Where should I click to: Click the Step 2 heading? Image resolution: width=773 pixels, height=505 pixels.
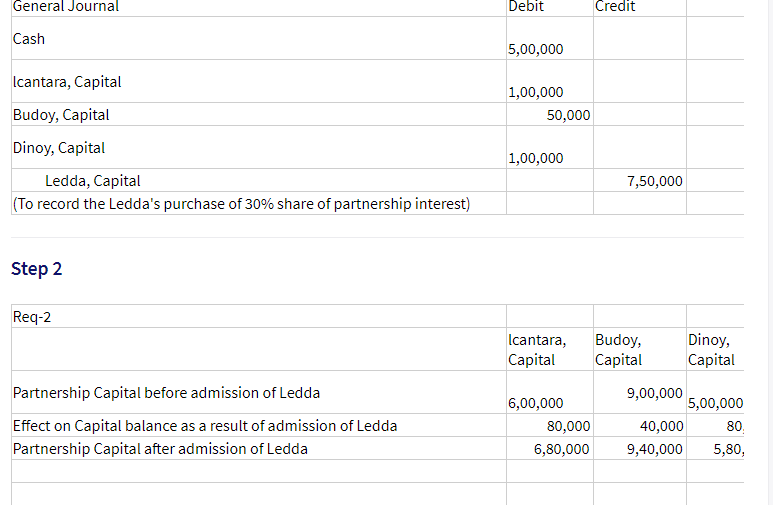[x=36, y=269]
